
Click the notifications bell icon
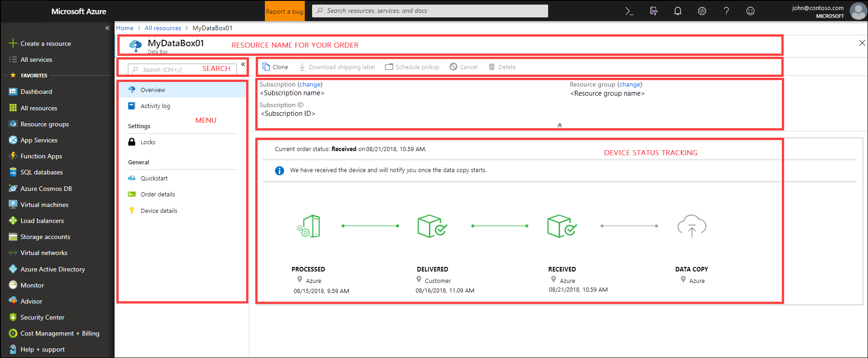677,11
